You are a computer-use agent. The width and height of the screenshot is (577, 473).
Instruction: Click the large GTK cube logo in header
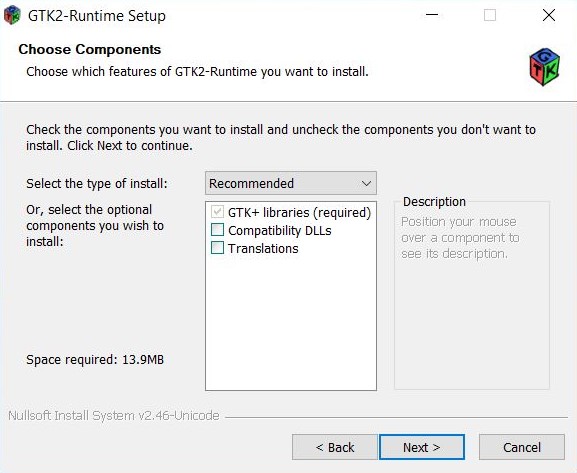545,67
